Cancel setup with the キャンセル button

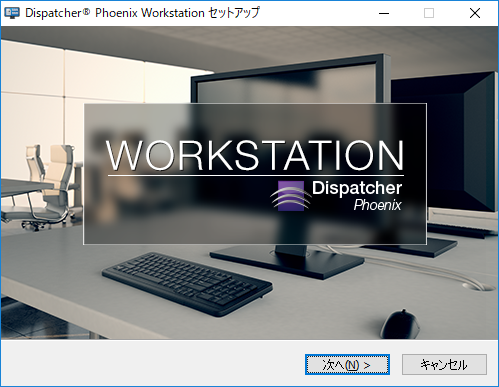click(444, 364)
